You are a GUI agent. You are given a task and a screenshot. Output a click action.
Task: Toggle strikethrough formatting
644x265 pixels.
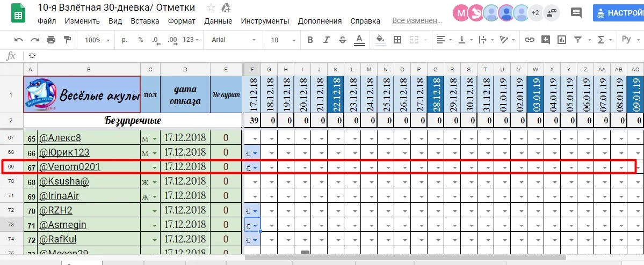click(x=343, y=40)
